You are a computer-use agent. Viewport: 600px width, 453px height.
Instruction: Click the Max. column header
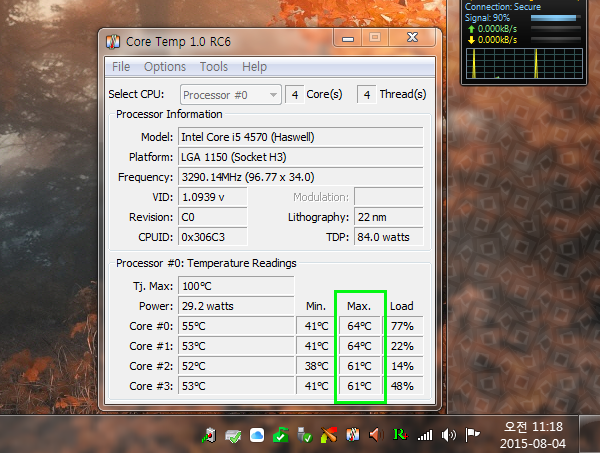[359, 306]
